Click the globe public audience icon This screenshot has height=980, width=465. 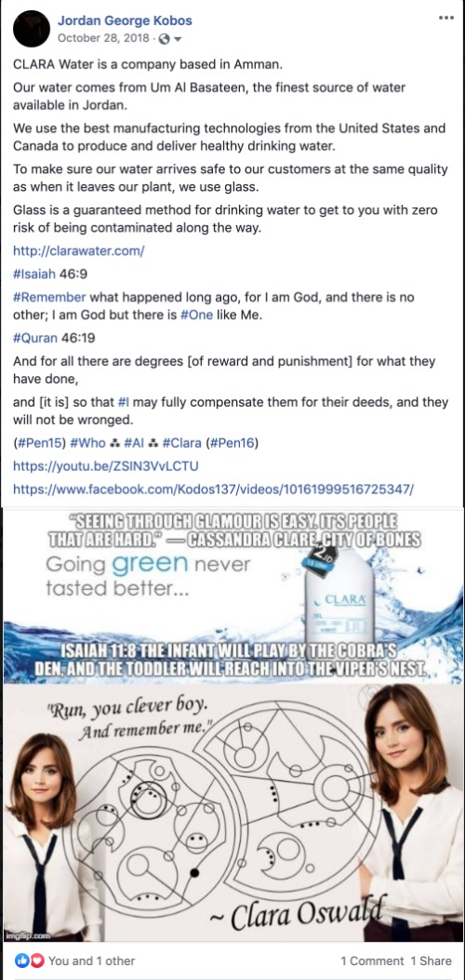(165, 39)
